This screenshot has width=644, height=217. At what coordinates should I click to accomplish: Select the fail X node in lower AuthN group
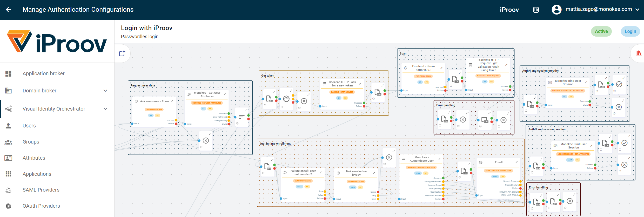[625, 165]
